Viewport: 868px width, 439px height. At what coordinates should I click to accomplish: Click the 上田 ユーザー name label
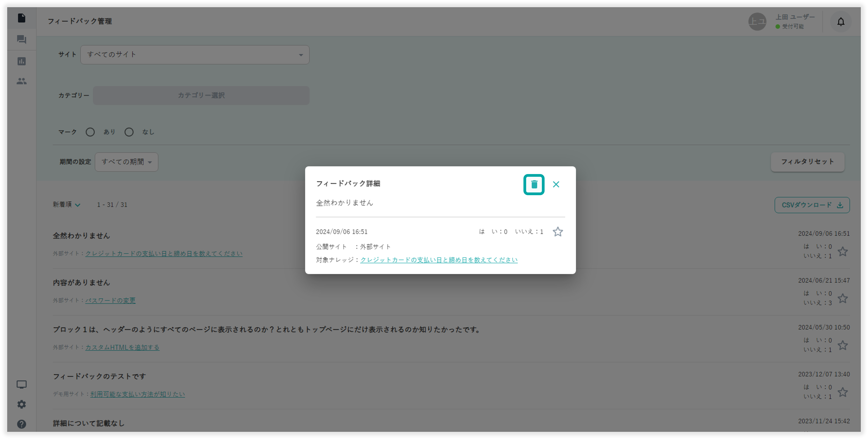795,17
